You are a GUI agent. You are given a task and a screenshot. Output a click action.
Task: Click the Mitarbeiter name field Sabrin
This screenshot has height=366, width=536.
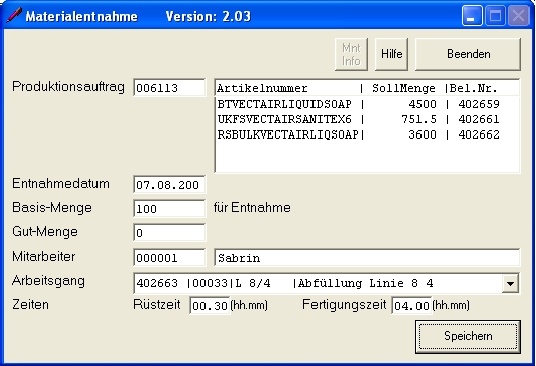(367, 258)
